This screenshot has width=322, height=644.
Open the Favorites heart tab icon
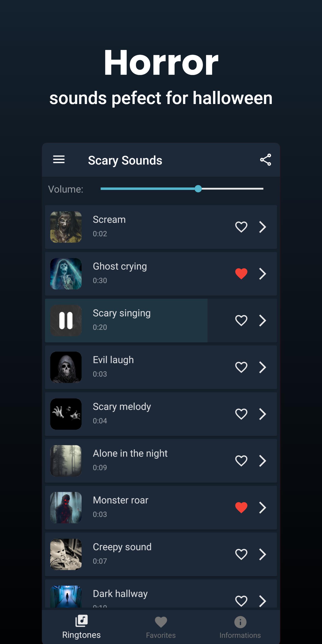tap(161, 622)
